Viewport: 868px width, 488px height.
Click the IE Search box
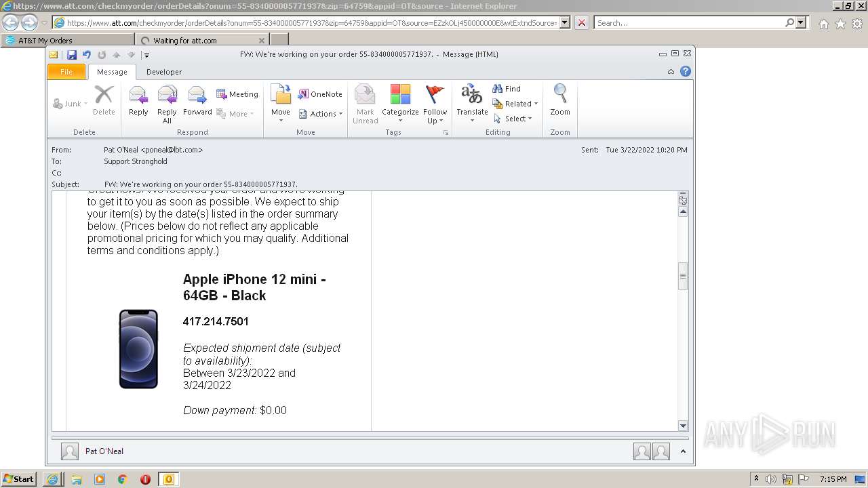[x=688, y=22]
